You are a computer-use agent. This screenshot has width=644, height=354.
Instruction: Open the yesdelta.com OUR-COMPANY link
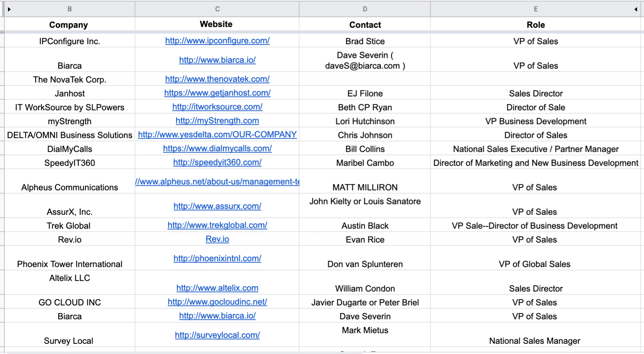coord(217,134)
